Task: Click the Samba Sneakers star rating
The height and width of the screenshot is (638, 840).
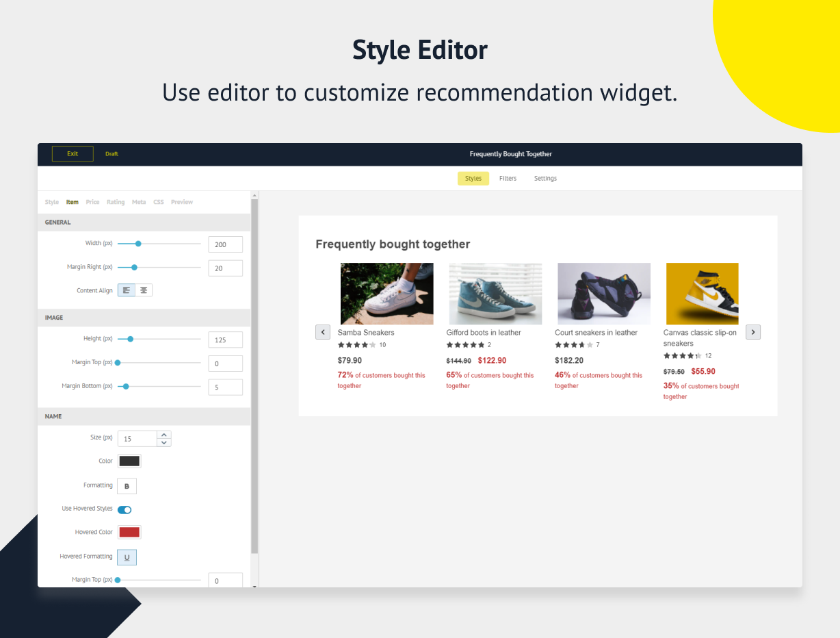Action: [356, 345]
